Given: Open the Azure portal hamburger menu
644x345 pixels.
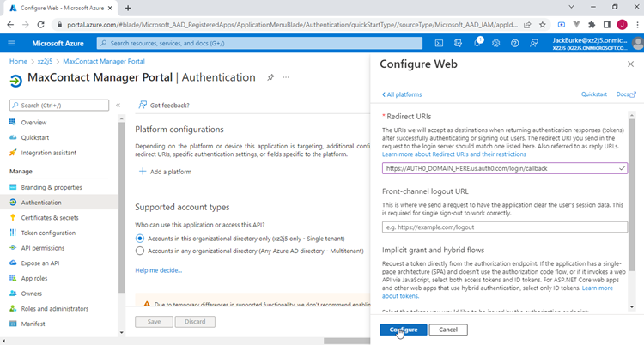Looking at the screenshot, I should click(11, 43).
